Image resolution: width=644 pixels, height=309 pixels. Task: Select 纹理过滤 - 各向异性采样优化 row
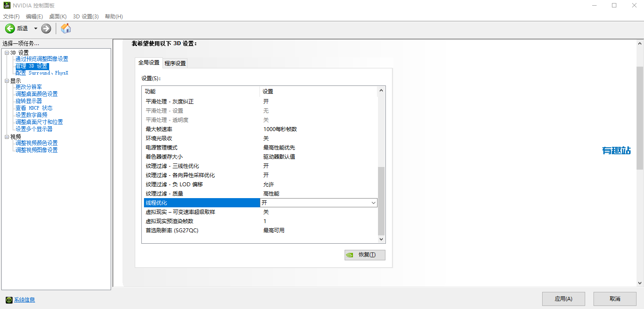[x=260, y=175]
